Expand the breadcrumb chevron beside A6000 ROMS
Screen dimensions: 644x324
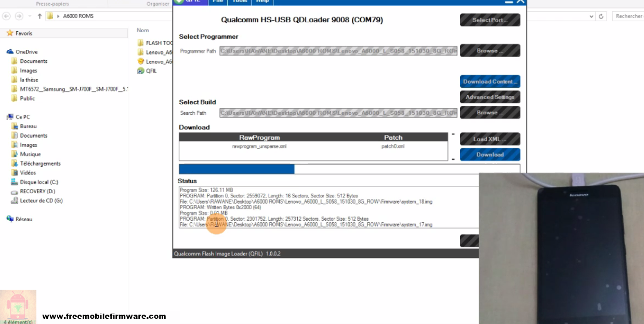point(58,16)
